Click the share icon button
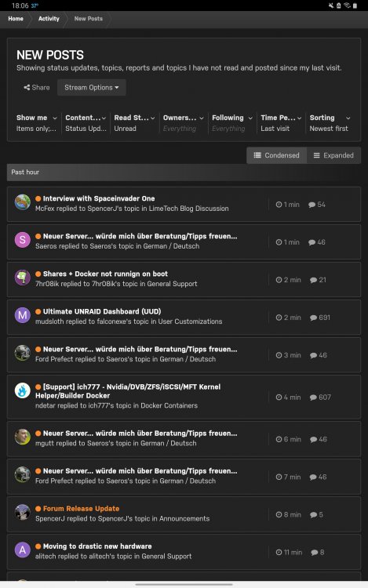 tap(37, 87)
